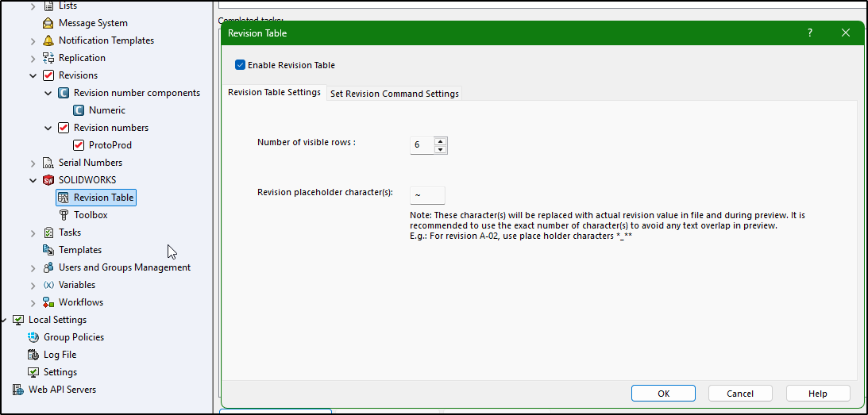Viewport: 868px width, 415px height.
Task: Decrease number of visible rows with down arrow
Action: pyautogui.click(x=440, y=149)
